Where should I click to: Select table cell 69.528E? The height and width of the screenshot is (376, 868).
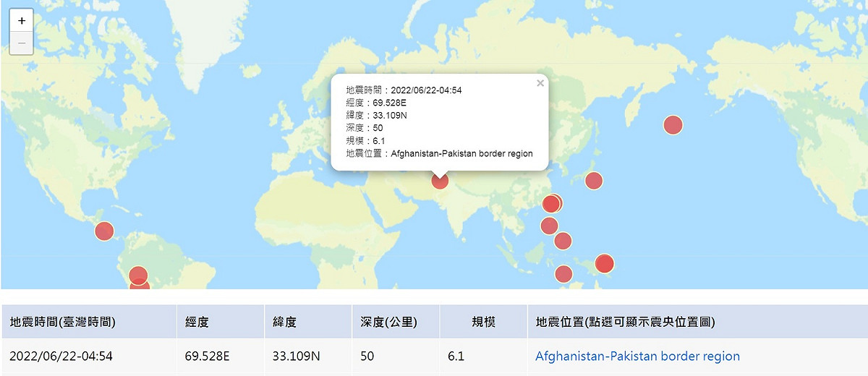click(x=220, y=356)
